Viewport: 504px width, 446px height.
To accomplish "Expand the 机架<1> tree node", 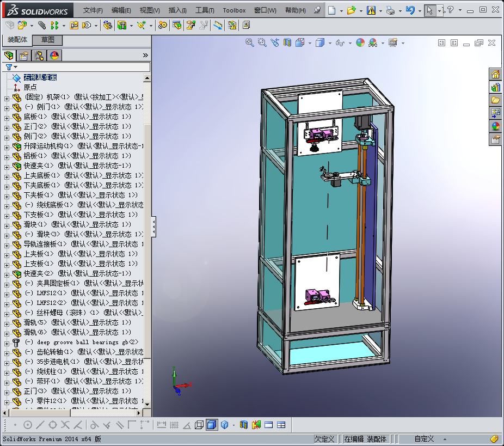I will (x=7, y=99).
